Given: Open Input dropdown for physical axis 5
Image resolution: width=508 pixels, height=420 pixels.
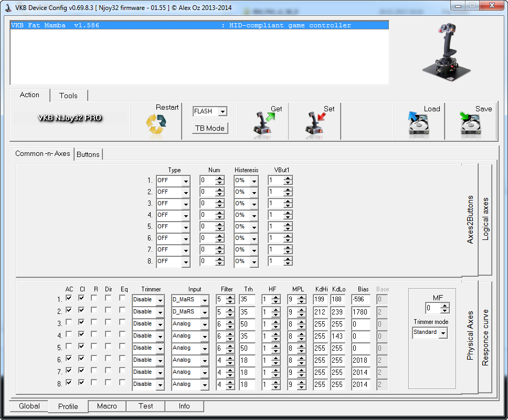Looking at the screenshot, I should (x=205, y=349).
